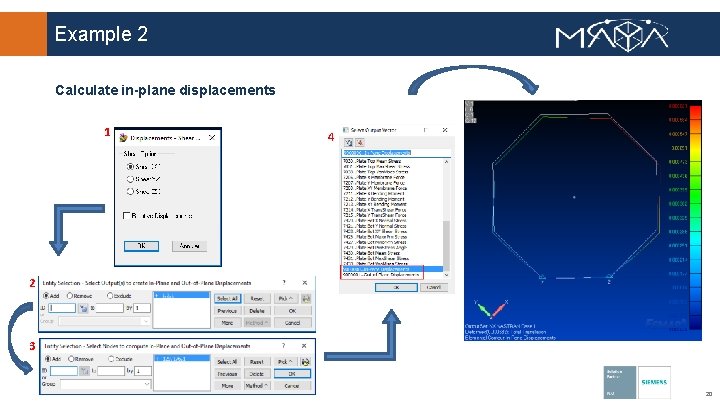This screenshot has width=720, height=405.
Task: Click Cancel in Select Output Vector dialog
Action: pyautogui.click(x=434, y=287)
